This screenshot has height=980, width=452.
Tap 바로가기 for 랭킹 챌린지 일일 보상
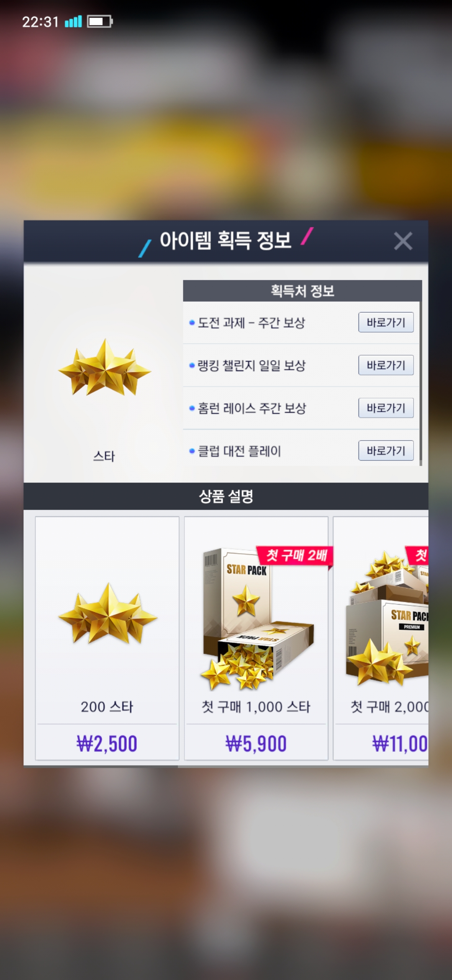(x=386, y=365)
